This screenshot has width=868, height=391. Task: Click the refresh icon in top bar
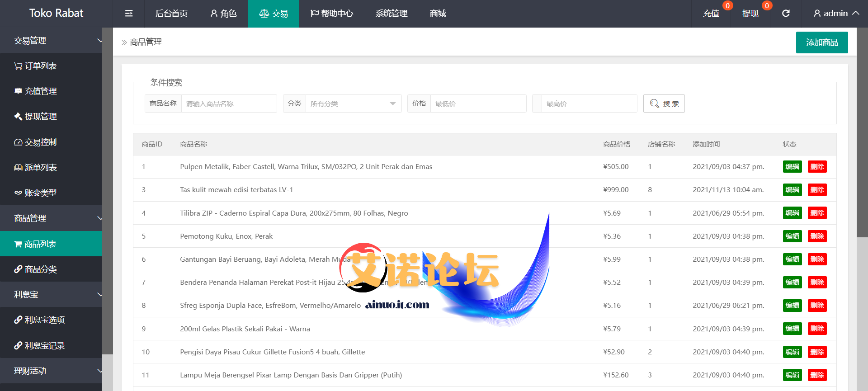(786, 14)
